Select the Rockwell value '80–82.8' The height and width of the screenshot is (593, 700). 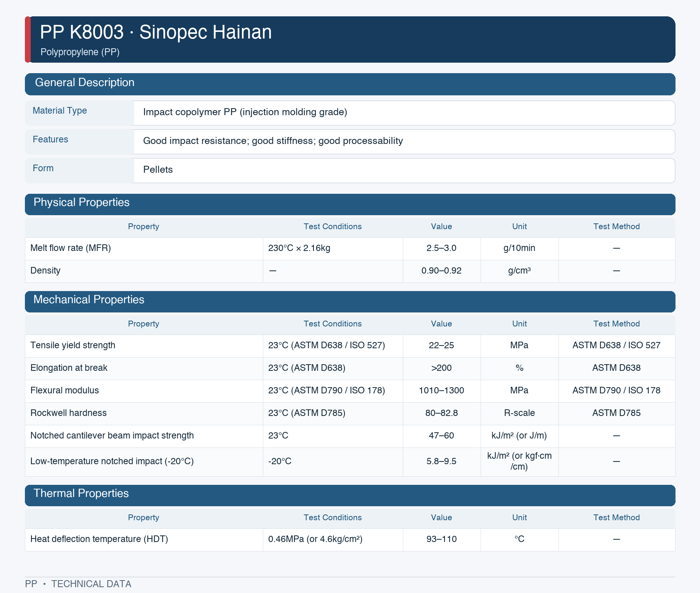coord(441,413)
